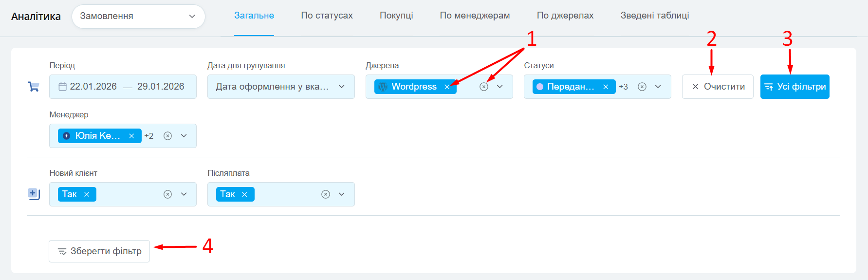Remove Так tag from Новий клієнт
The image size is (868, 280).
87,194
